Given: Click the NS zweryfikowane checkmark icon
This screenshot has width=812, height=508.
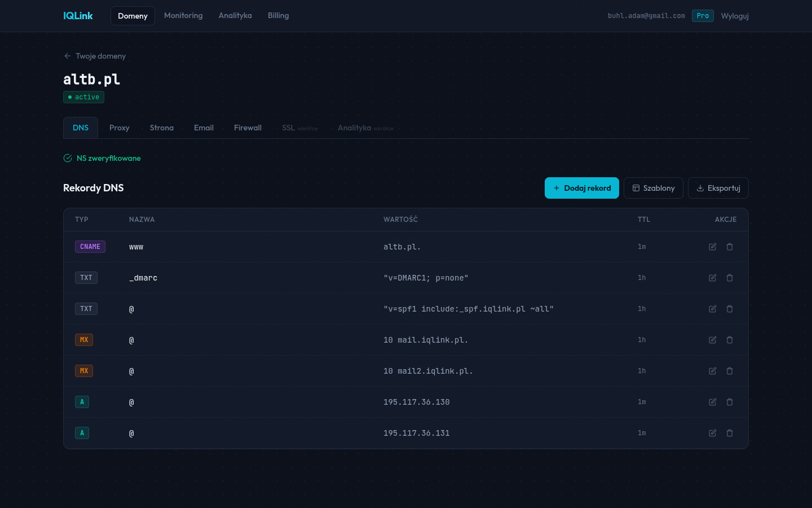Looking at the screenshot, I should click(68, 158).
